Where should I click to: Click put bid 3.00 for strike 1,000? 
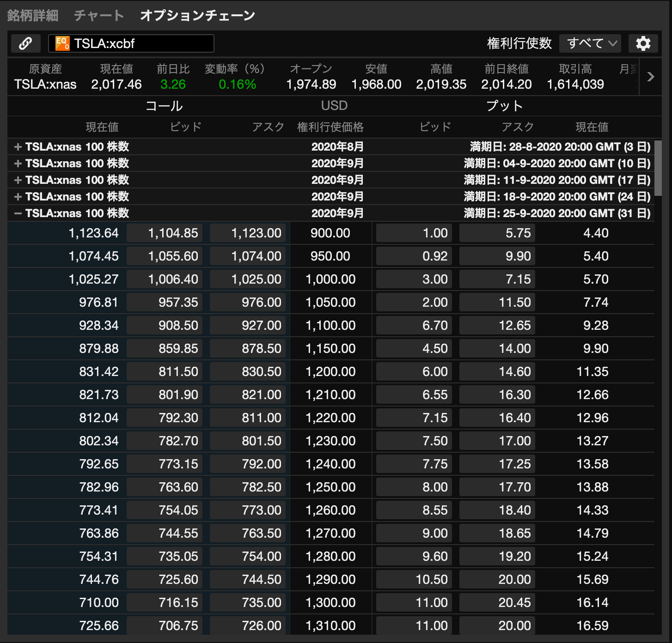[414, 279]
